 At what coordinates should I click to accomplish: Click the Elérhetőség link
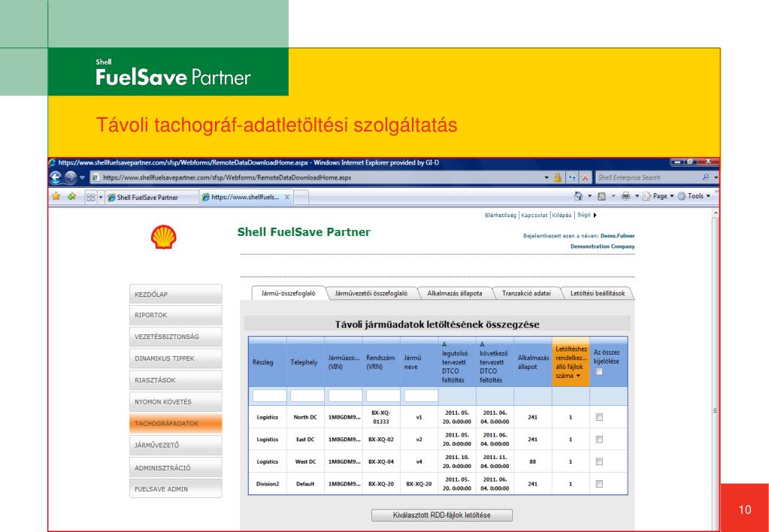click(500, 215)
